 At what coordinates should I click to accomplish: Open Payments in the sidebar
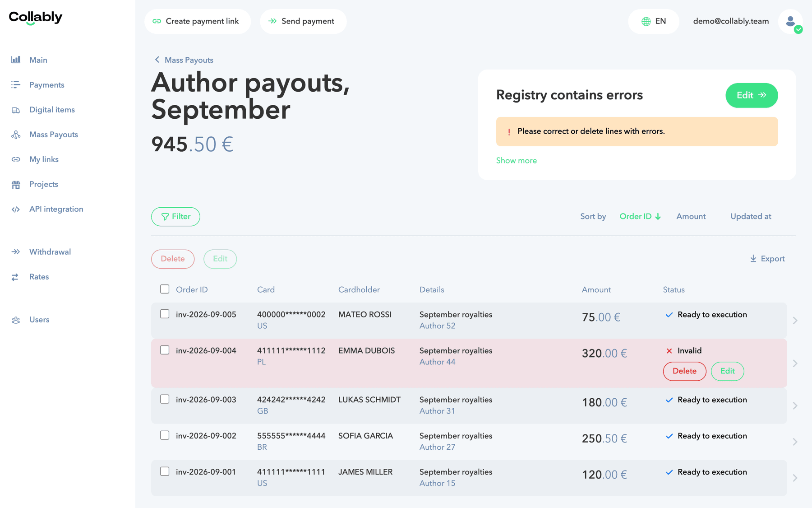46,85
